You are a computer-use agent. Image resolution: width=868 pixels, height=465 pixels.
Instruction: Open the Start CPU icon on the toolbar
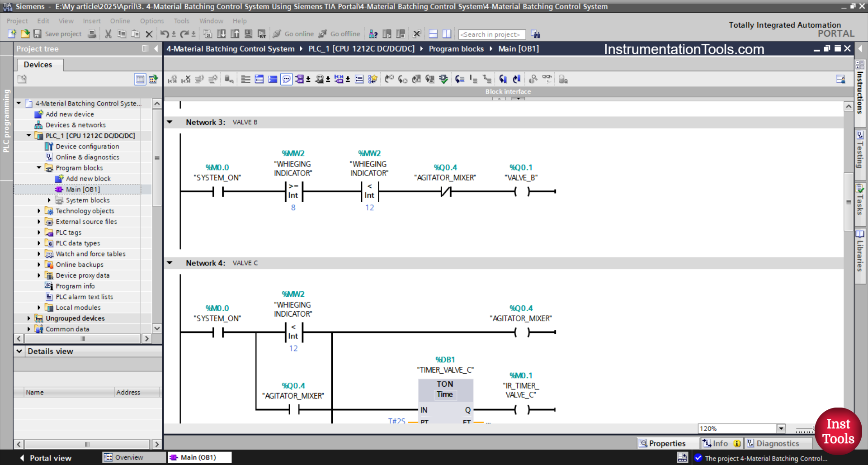coord(387,34)
